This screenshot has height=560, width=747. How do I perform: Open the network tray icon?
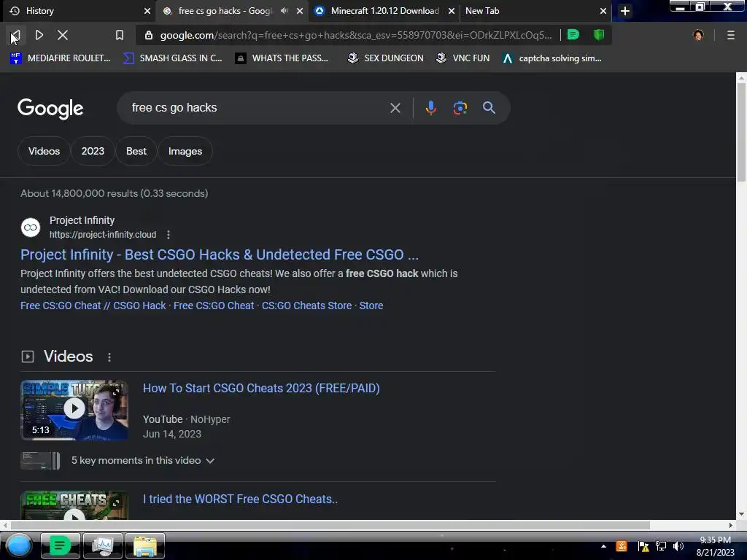pyautogui.click(x=661, y=546)
